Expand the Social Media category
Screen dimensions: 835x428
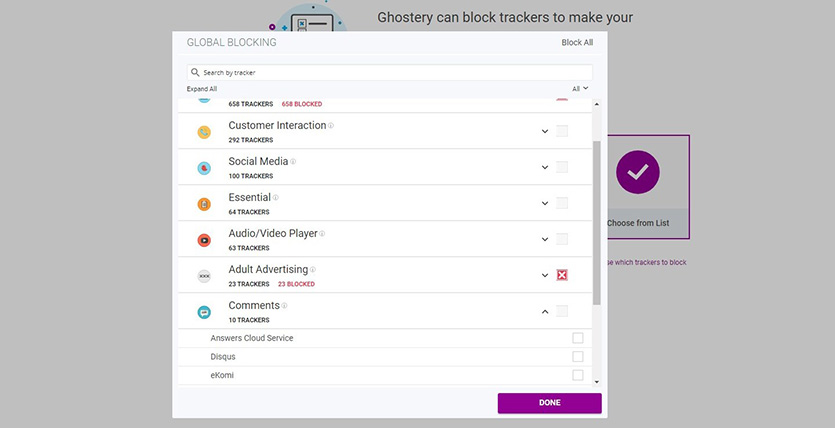545,168
